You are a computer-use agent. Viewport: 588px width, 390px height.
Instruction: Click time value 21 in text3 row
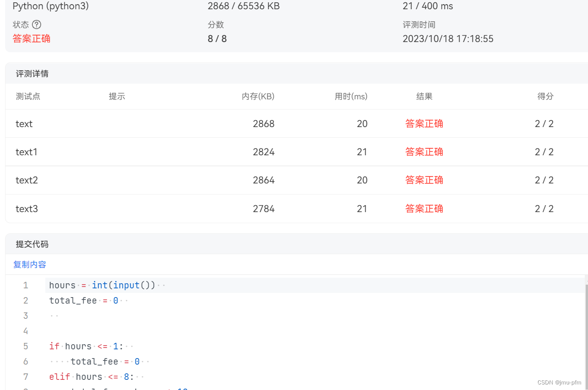tap(362, 209)
